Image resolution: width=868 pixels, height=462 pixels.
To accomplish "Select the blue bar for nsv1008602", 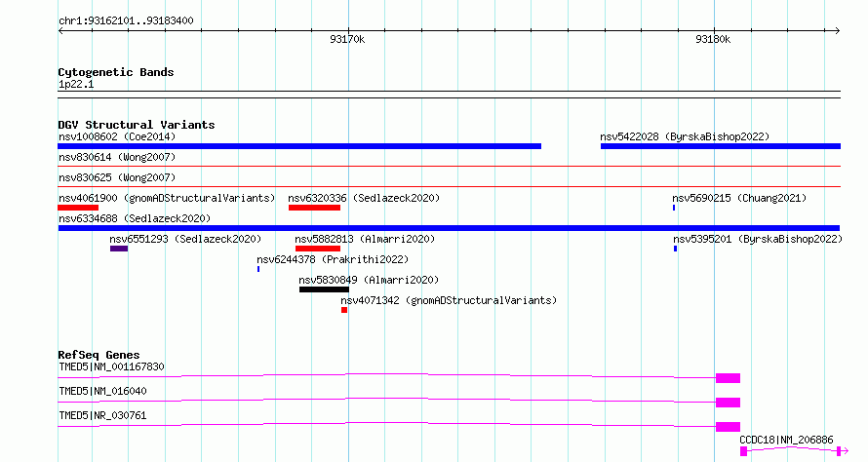I will click(299, 146).
